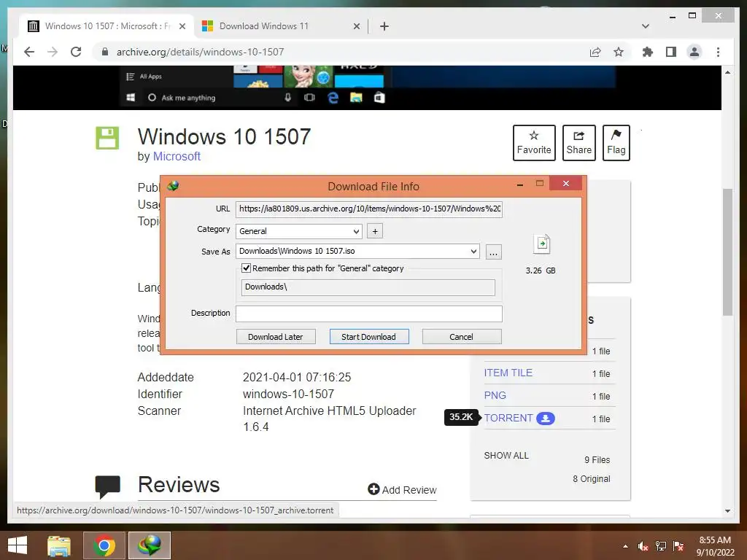Click the address bar URL
Screen dimensions: 747x560
pos(200,52)
